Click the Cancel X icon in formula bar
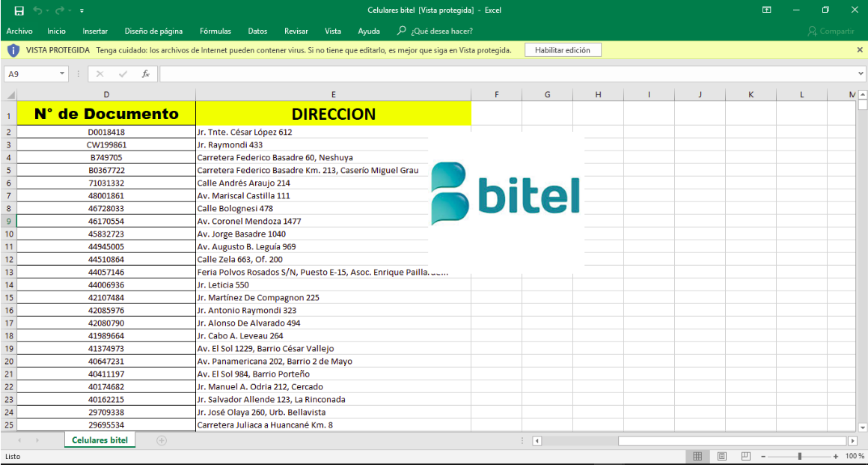 100,73
